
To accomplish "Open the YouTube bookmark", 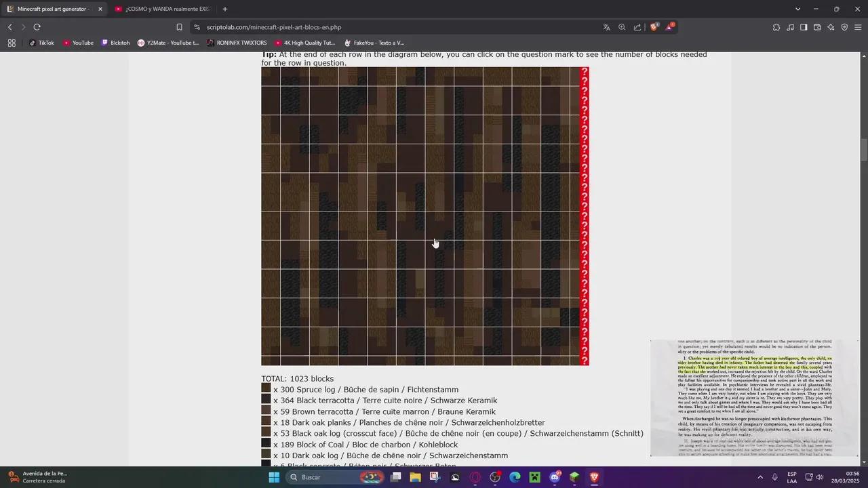I will (x=79, y=43).
